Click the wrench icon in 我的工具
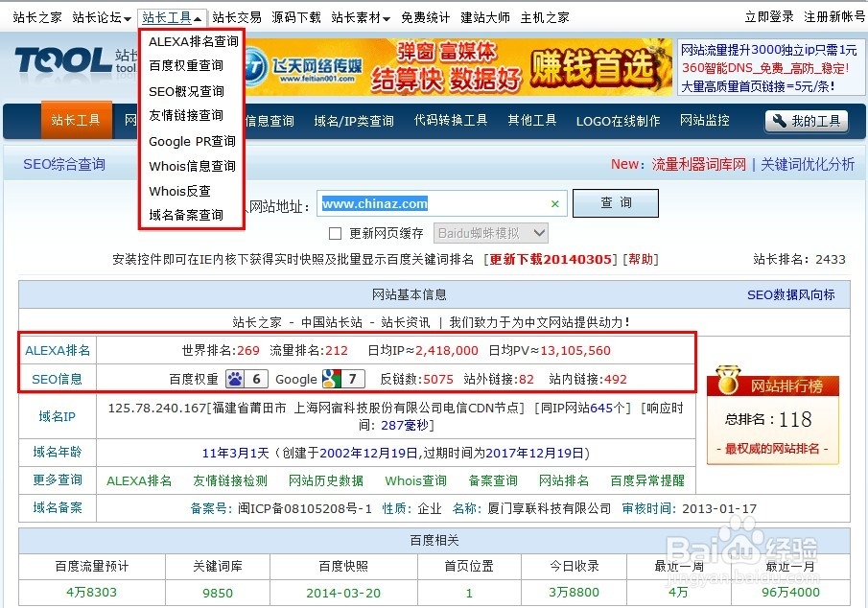Screen dimensions: 868x608 click(x=779, y=120)
